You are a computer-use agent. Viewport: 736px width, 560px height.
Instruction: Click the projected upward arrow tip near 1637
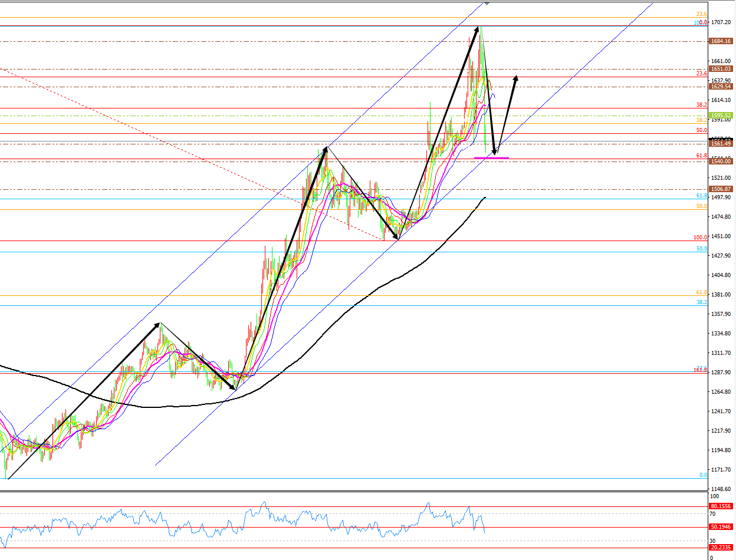click(516, 78)
